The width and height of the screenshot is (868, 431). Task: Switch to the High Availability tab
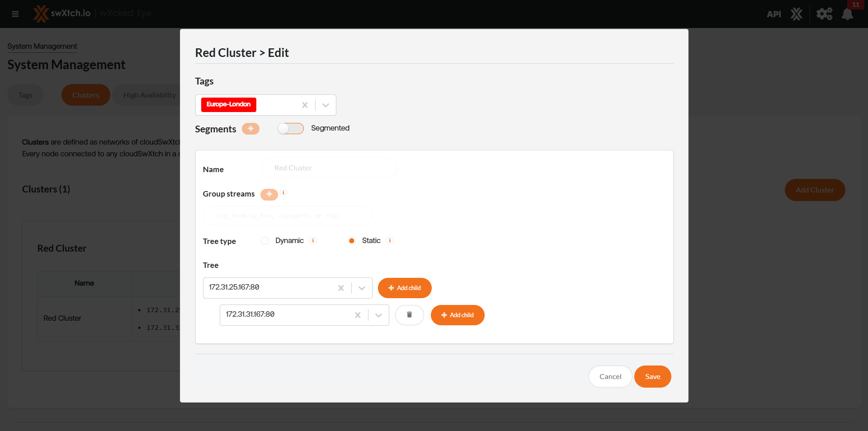click(149, 95)
